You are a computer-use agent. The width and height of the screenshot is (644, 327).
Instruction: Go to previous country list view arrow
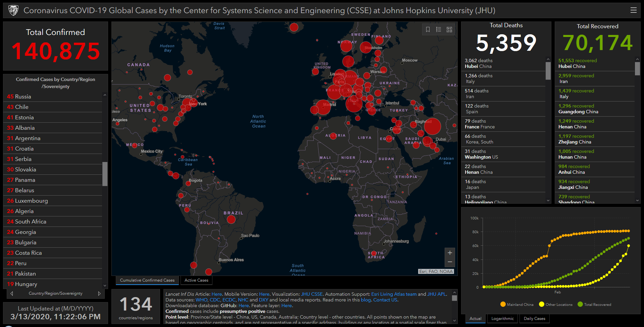[x=12, y=293]
